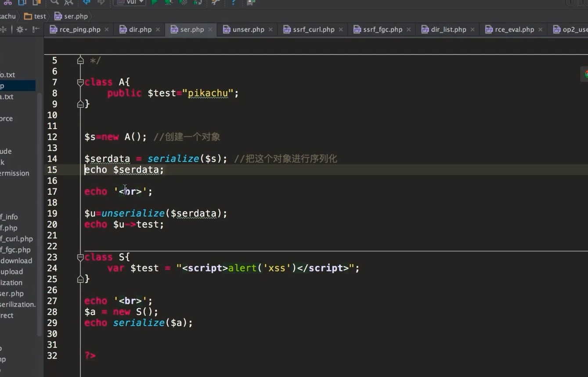Select 'upload' item in project tree
This screenshot has width=588, height=377.
click(x=11, y=272)
